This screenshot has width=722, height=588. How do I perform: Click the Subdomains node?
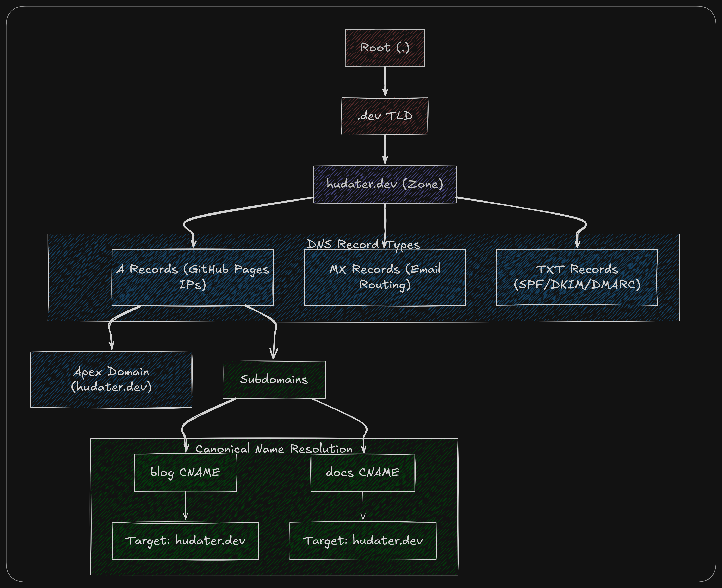pos(274,379)
